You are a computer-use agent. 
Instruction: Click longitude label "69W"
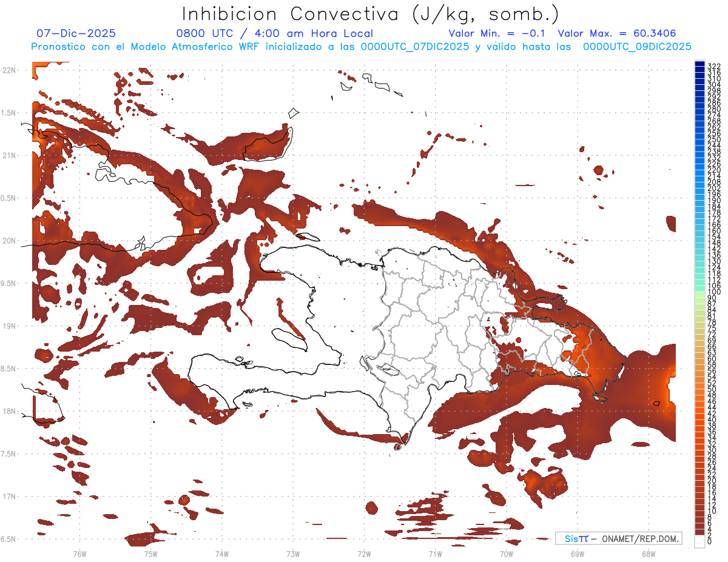[x=578, y=554]
